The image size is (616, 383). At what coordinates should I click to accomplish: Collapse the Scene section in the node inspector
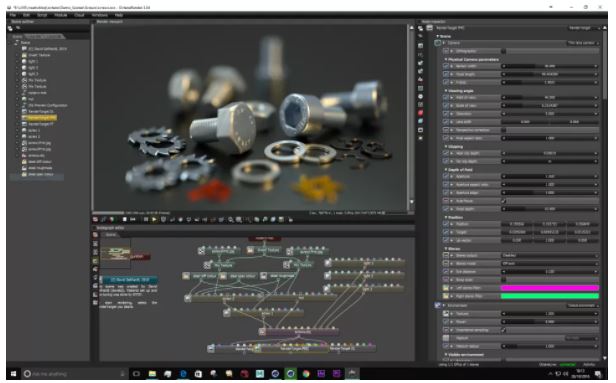tap(437, 36)
